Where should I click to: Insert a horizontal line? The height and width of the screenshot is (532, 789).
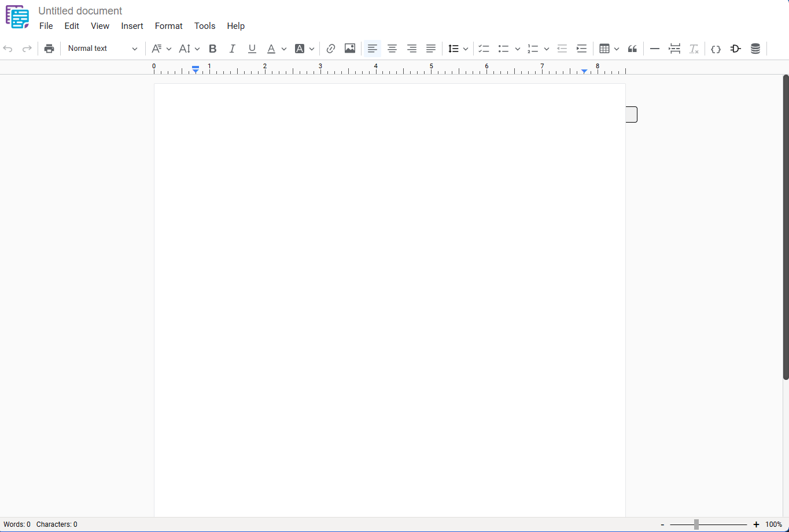coord(655,49)
